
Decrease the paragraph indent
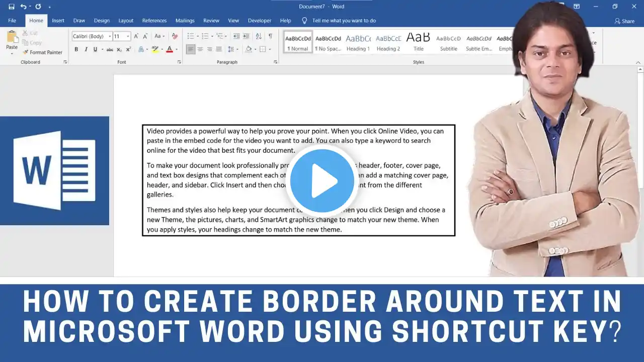236,36
